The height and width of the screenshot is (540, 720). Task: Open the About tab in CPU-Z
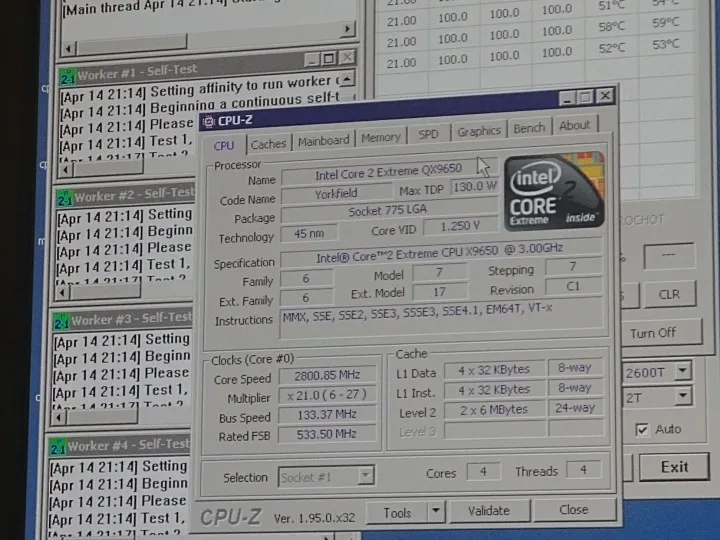click(x=574, y=125)
